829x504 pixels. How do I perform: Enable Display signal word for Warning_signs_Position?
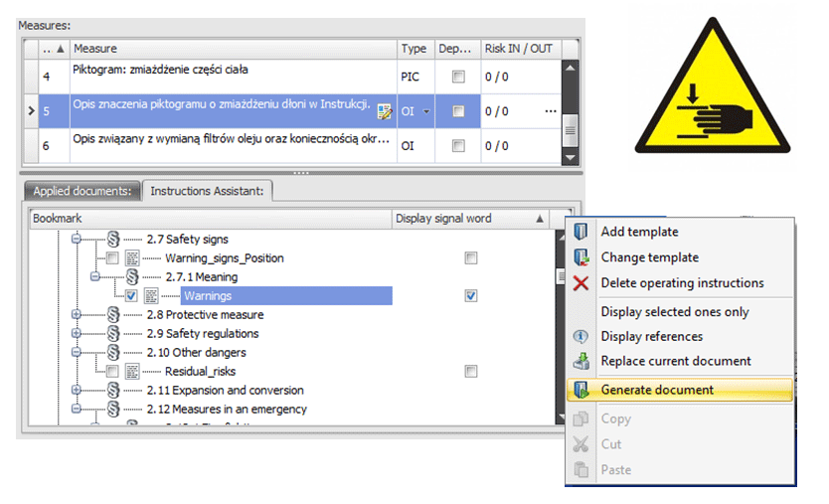(x=470, y=258)
